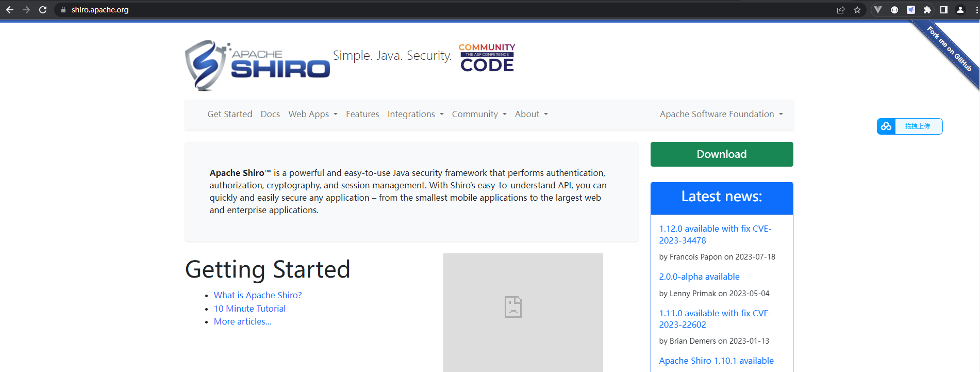
Task: Open the user profile avatar
Action: pos(960,10)
